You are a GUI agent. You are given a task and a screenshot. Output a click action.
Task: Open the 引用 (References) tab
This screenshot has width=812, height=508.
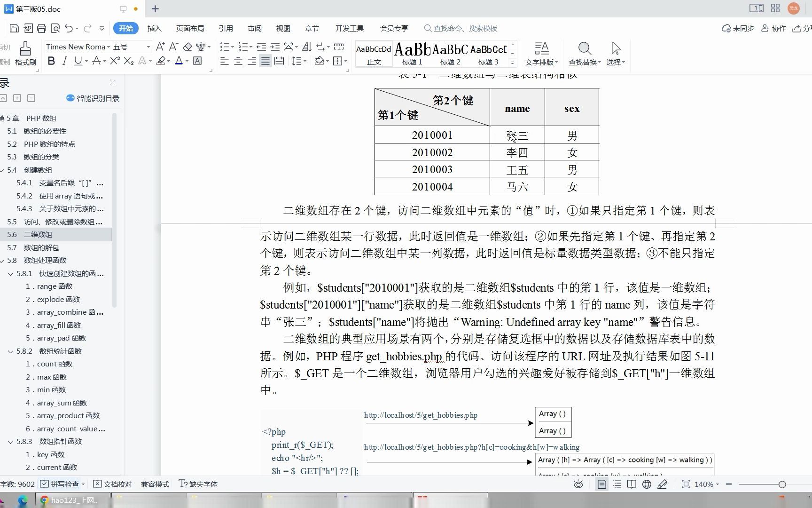click(x=226, y=28)
